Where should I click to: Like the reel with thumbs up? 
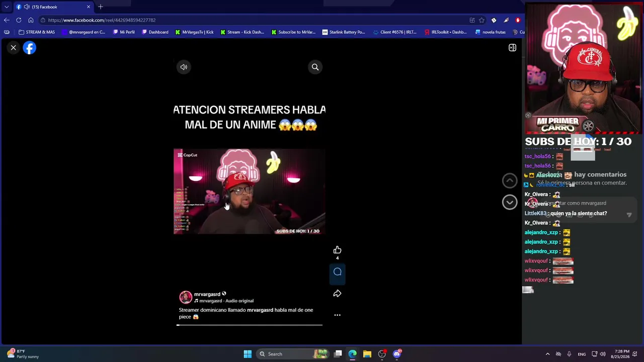coord(337,250)
